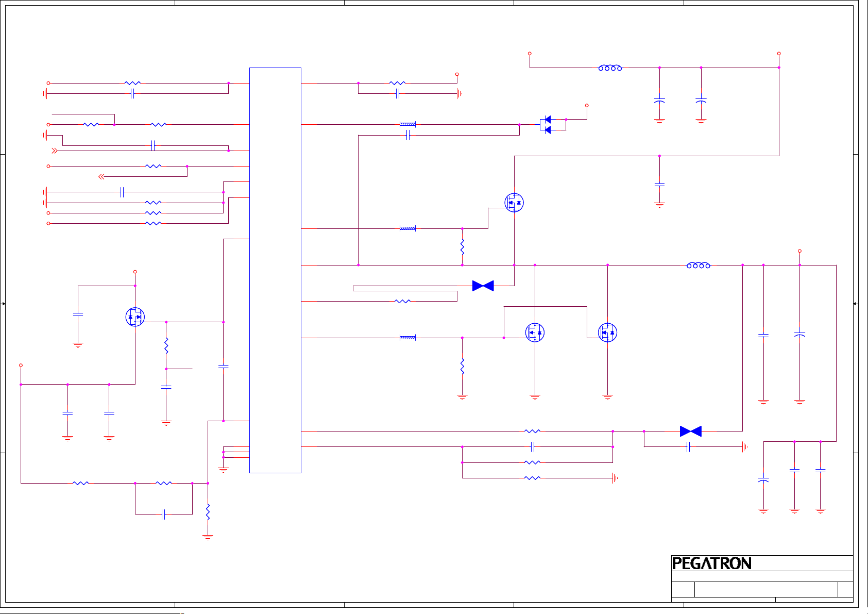The image size is (868, 614).
Task: Click the hatched component driving the low-side MOSFET gates
Action: 407,338
